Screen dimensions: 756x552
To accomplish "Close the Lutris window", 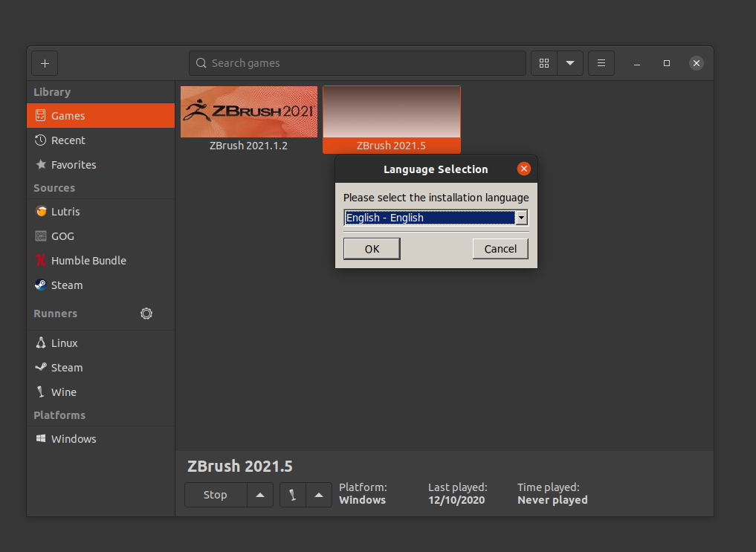I will tap(697, 63).
